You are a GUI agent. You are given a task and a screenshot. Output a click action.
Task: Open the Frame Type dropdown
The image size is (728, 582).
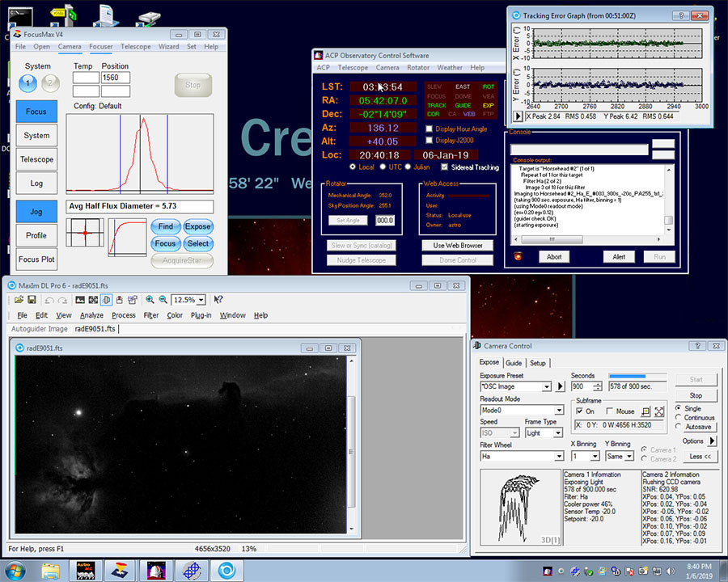click(x=558, y=433)
